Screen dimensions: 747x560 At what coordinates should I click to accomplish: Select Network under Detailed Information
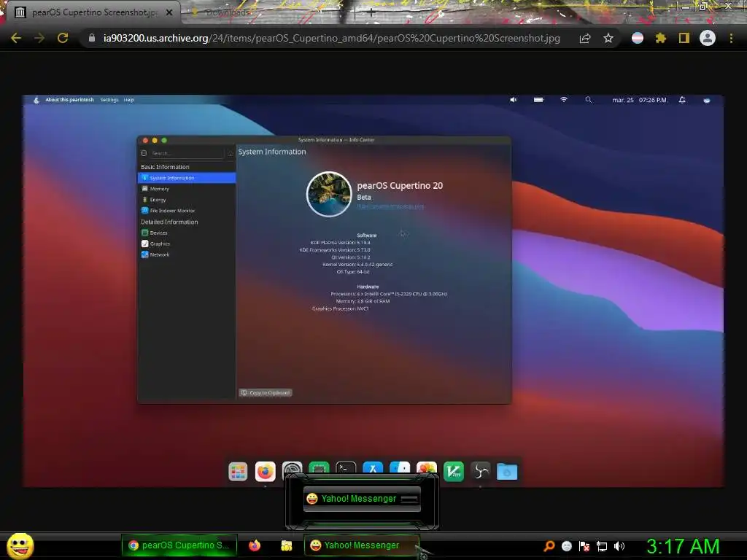(187, 254)
